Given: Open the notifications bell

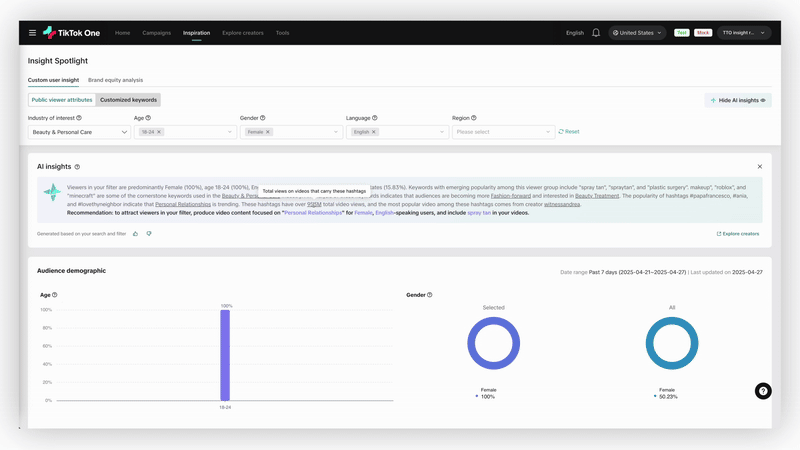Looking at the screenshot, I should pos(596,33).
